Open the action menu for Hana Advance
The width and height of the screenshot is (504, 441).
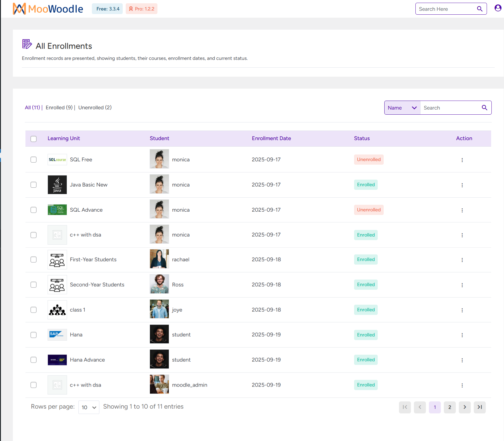pos(462,360)
